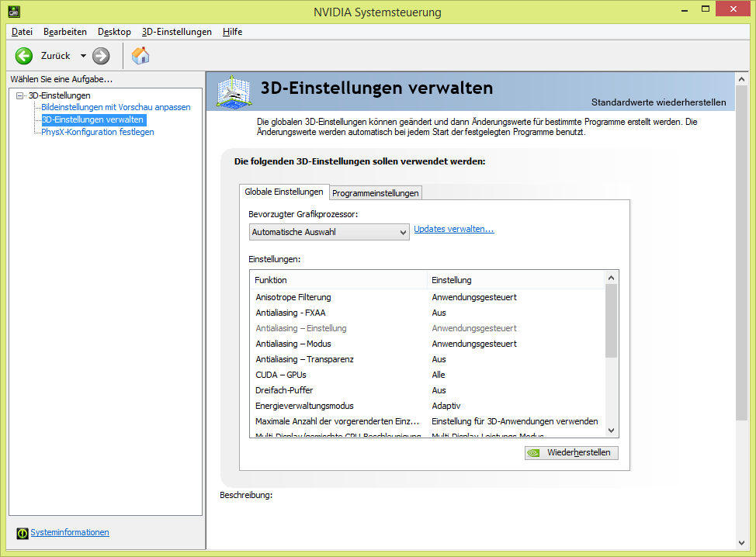
Task: Select the greyed Antialiasing – Einstellung row
Action: (427, 328)
